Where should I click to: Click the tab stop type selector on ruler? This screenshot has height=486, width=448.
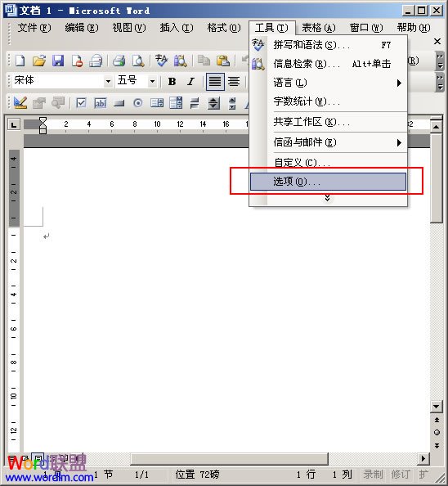14,125
